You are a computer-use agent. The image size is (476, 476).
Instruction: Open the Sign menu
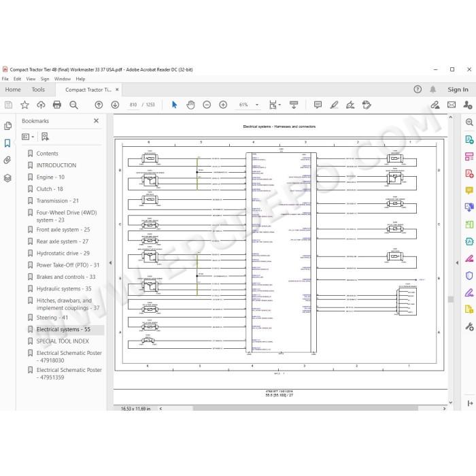tap(45, 79)
